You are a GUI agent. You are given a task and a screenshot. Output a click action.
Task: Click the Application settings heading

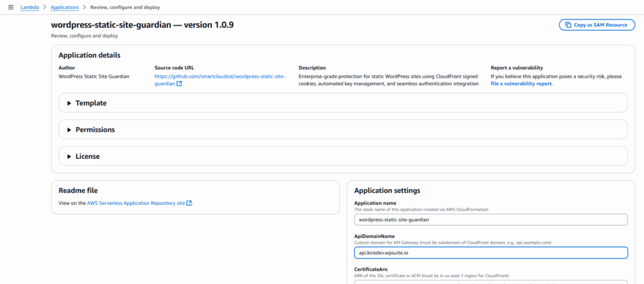coord(387,190)
